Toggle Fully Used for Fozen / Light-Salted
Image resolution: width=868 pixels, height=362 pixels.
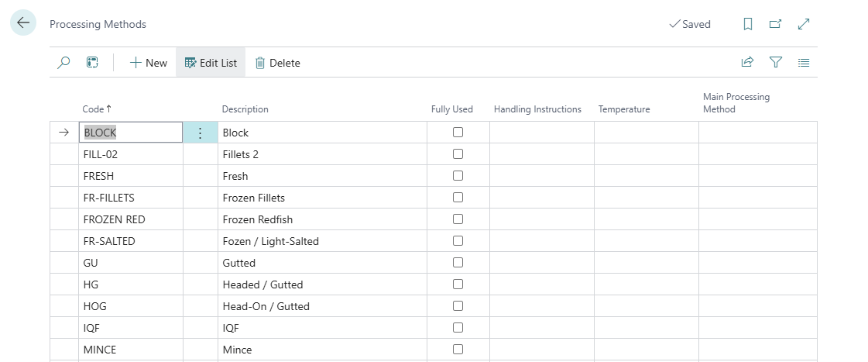coord(458,240)
